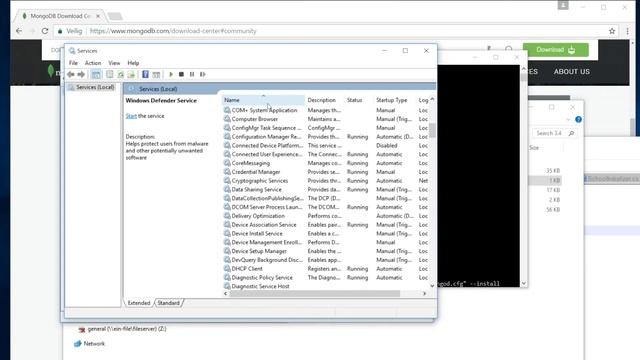Start the service with the play icon

(171, 74)
